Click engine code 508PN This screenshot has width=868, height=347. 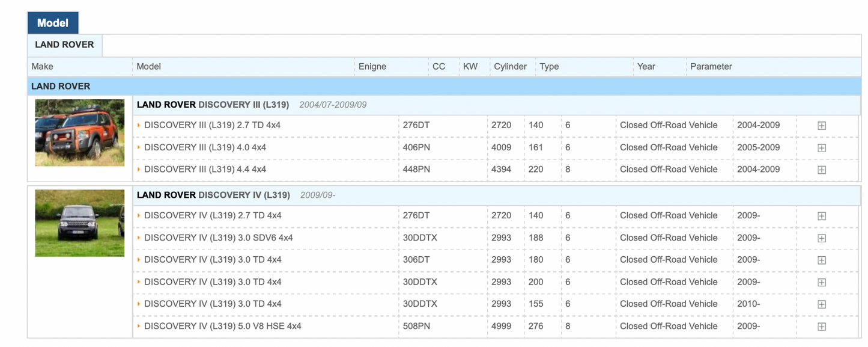[x=416, y=326]
